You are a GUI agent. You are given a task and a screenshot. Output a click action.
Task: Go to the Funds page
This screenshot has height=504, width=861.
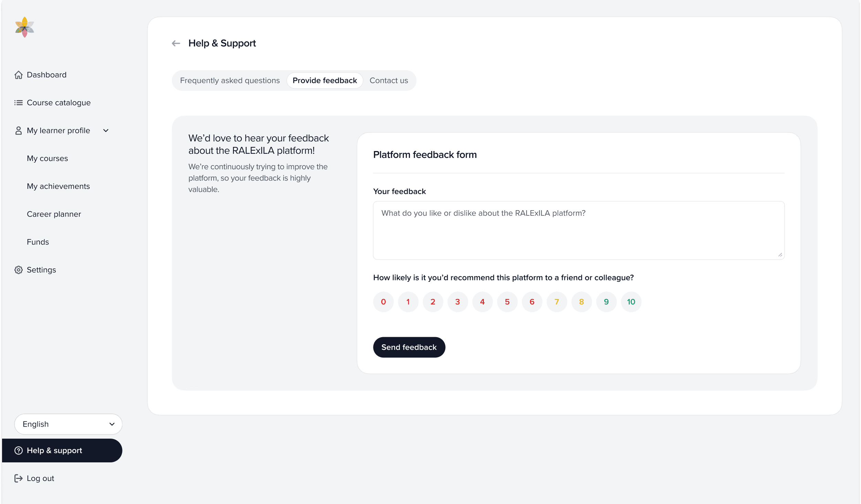coord(38,242)
